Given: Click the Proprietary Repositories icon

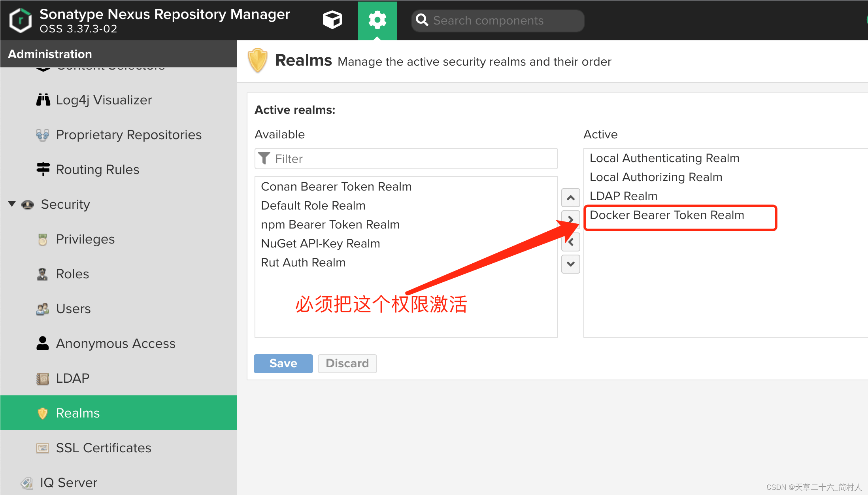Looking at the screenshot, I should click(x=43, y=135).
